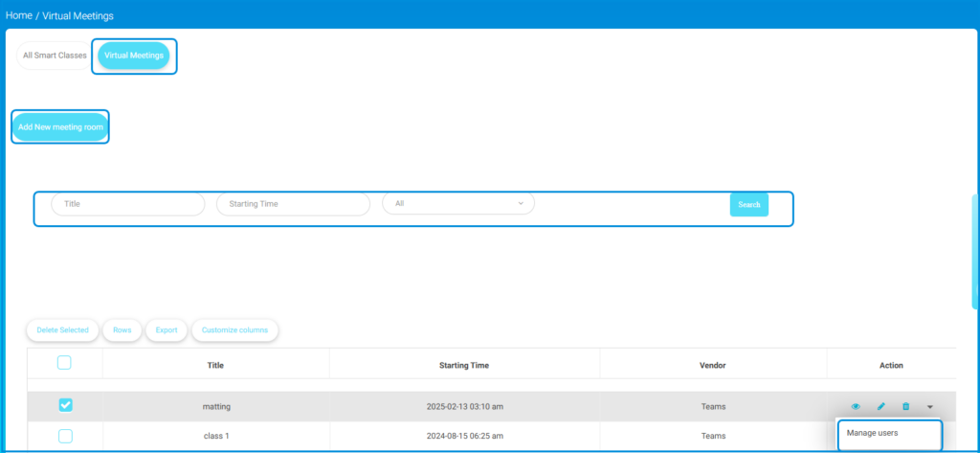Open Customize columns options
The image size is (980, 453).
(235, 330)
